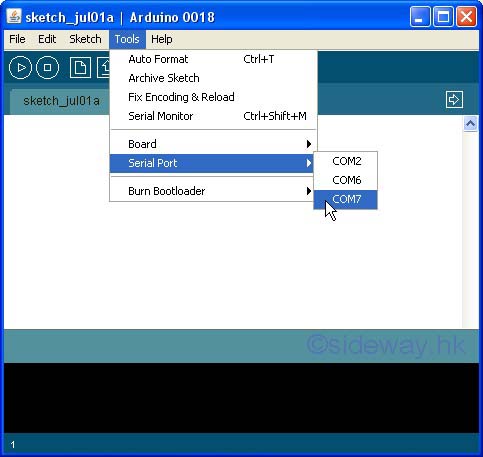
Task: Open the Sketch menu
Action: (85, 39)
